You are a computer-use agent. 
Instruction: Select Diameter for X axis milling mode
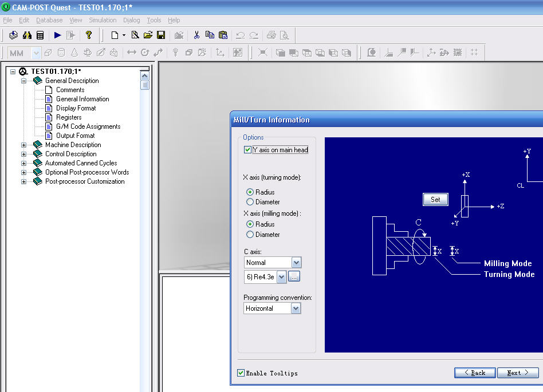point(250,235)
